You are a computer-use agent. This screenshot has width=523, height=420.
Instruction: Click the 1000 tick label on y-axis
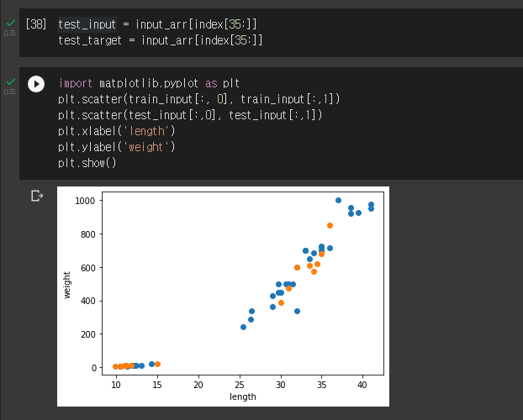pos(85,201)
